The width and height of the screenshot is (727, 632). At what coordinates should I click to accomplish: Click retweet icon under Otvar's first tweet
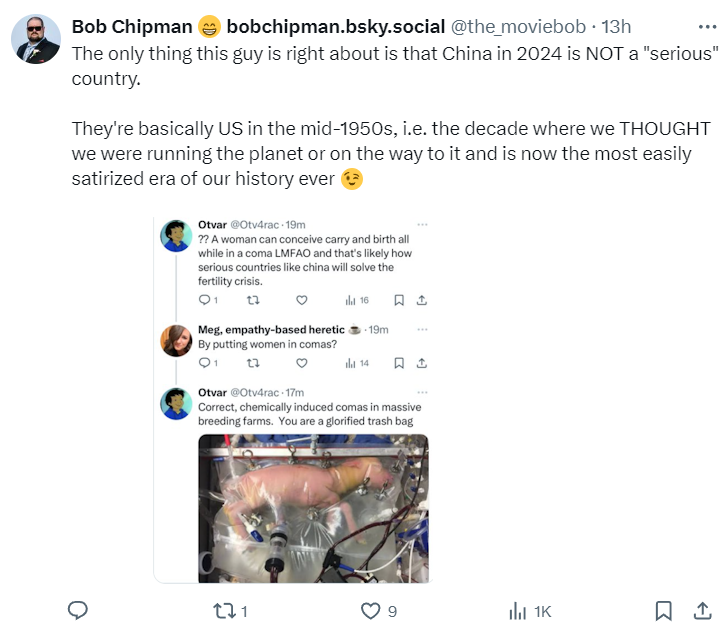251,299
